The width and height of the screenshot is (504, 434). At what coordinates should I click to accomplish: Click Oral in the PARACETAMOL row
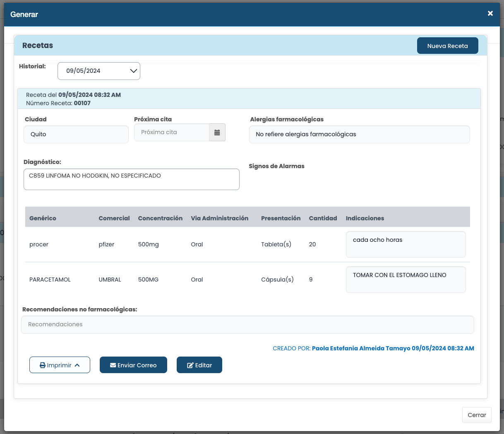197,280
